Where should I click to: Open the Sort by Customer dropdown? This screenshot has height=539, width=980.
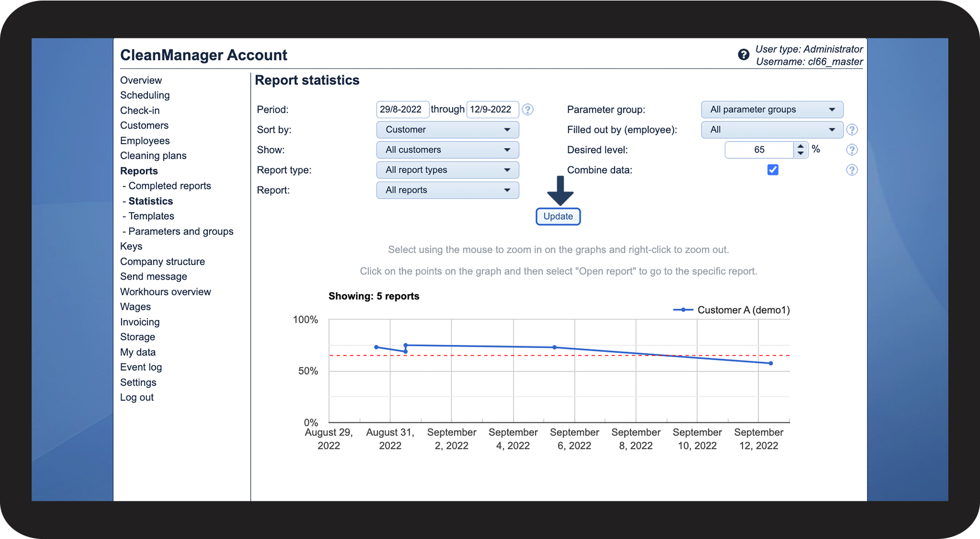coord(448,130)
